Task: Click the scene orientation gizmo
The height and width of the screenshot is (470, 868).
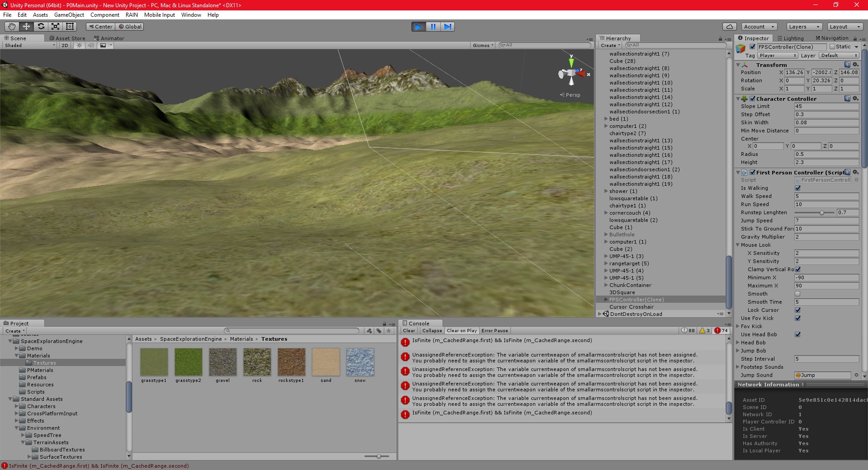Action: click(571, 72)
